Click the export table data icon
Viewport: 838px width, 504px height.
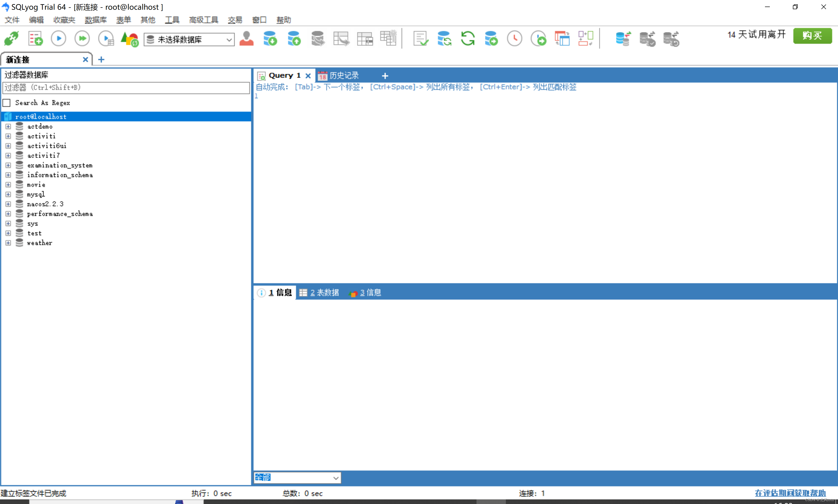tap(341, 39)
